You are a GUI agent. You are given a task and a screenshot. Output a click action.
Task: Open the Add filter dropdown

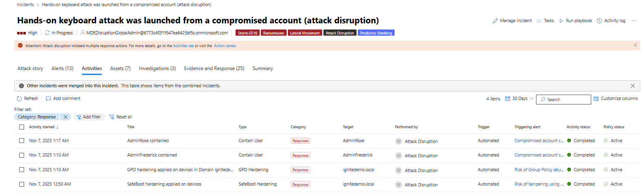tap(89, 117)
